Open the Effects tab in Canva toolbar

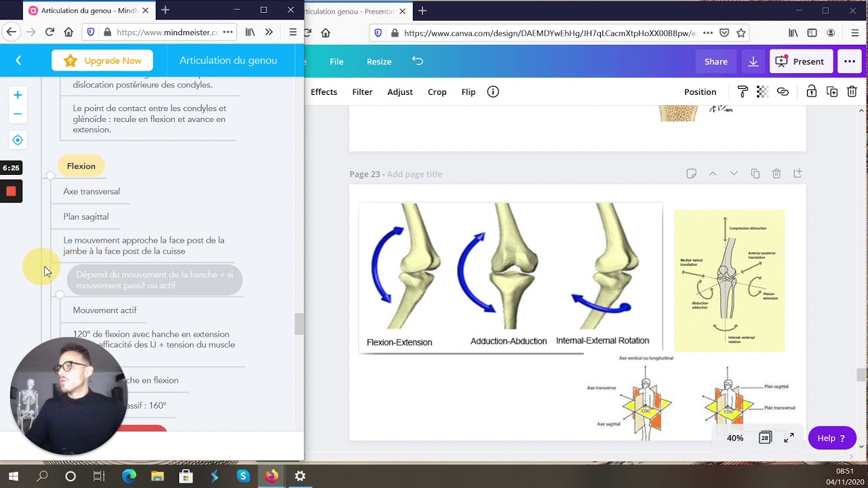[323, 91]
